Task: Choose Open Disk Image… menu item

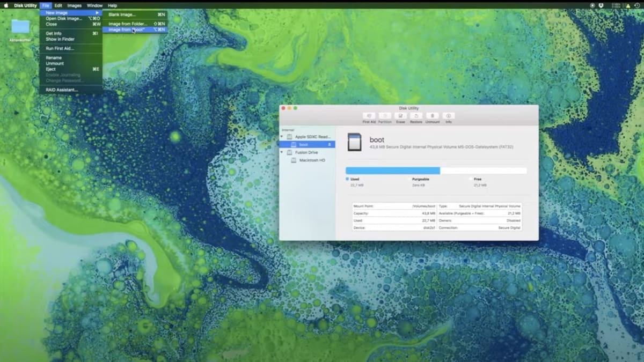Action: pos(71,18)
